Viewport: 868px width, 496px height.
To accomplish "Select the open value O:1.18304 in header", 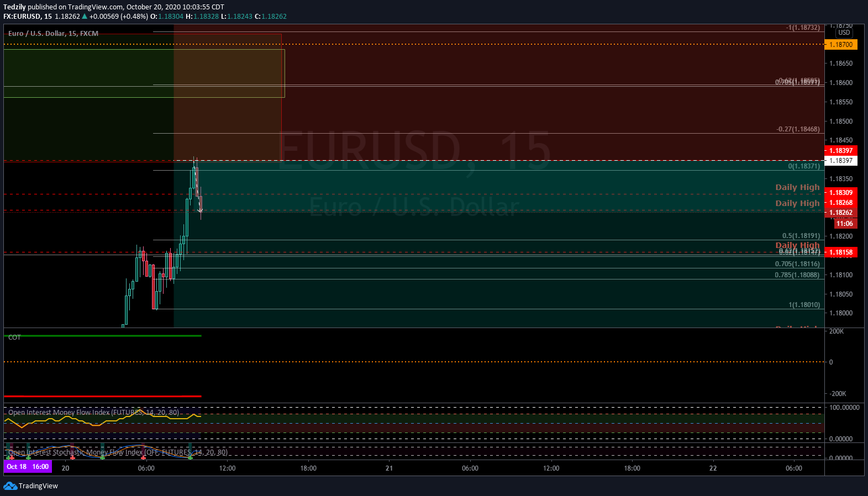I will [x=167, y=17].
